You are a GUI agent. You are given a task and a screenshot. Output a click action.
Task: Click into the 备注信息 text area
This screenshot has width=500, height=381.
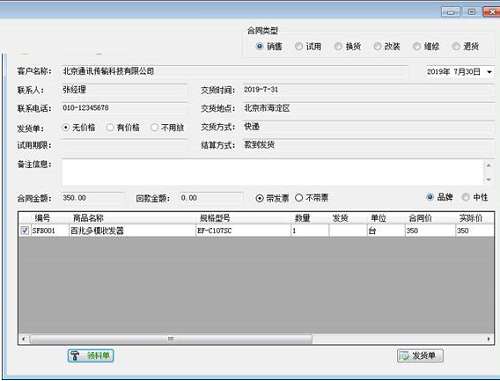click(273, 172)
